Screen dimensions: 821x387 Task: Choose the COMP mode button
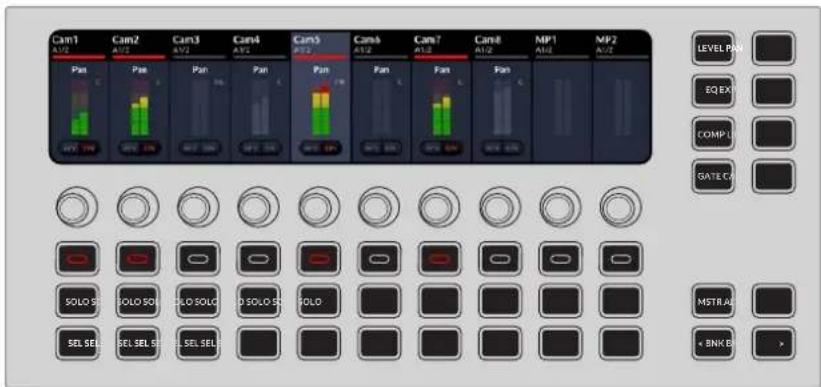pyautogui.click(x=713, y=134)
